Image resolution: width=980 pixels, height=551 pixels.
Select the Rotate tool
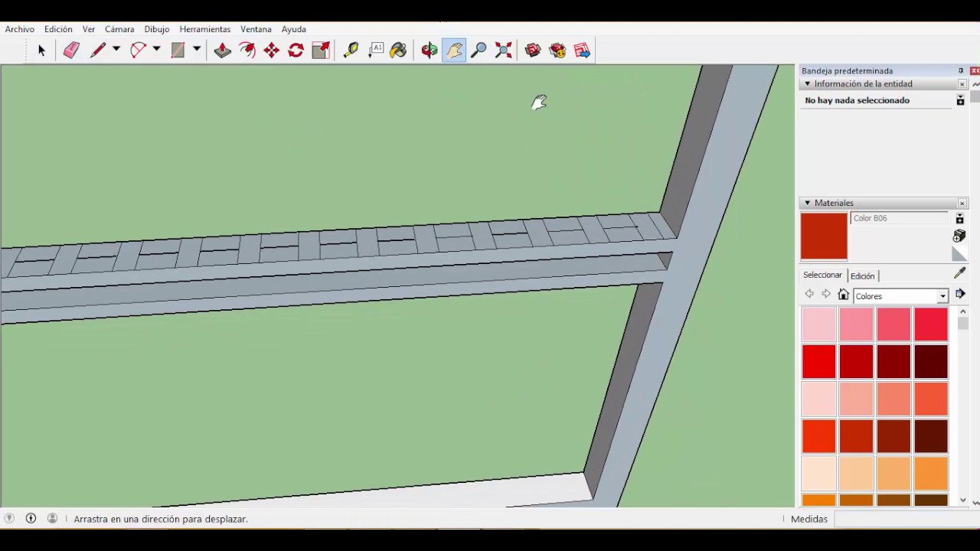(296, 51)
